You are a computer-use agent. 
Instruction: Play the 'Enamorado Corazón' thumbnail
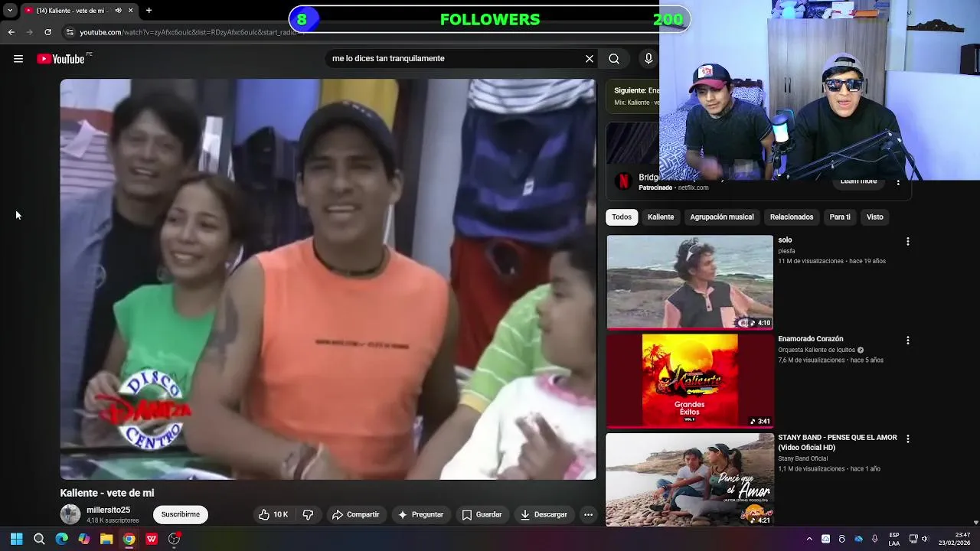coord(690,380)
